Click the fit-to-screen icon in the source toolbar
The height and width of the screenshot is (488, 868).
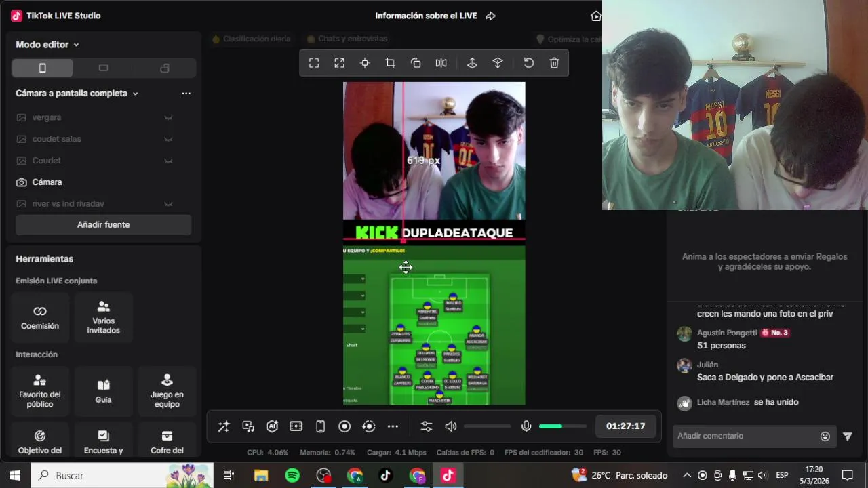(314, 63)
